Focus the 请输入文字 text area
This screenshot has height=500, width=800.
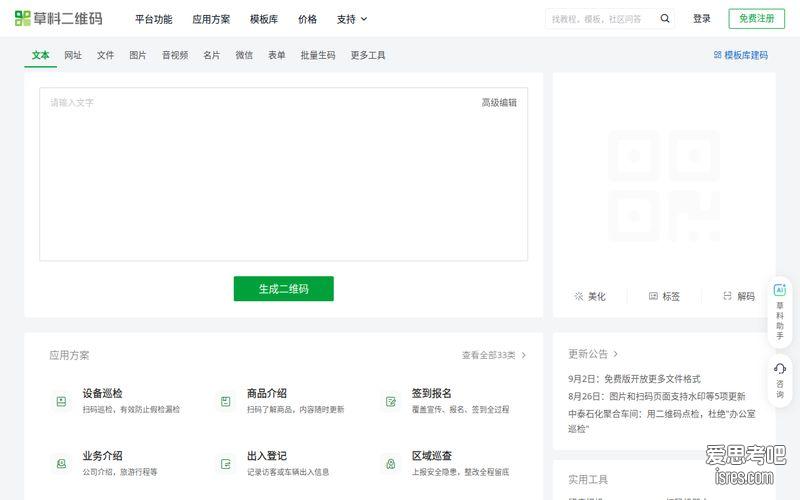[284, 174]
